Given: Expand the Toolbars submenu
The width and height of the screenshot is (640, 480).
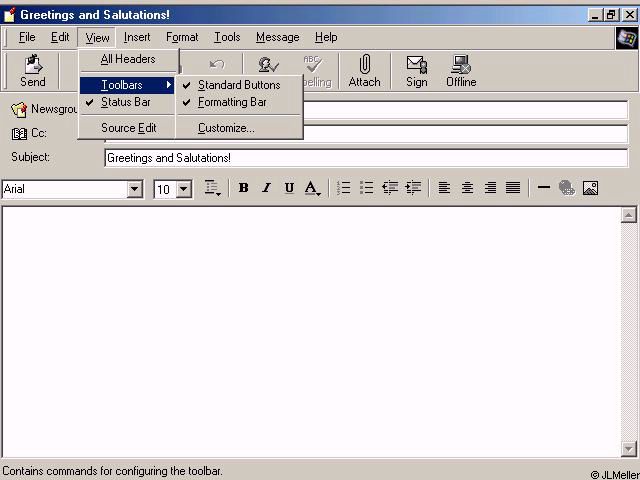Looking at the screenshot, I should pos(127,85).
